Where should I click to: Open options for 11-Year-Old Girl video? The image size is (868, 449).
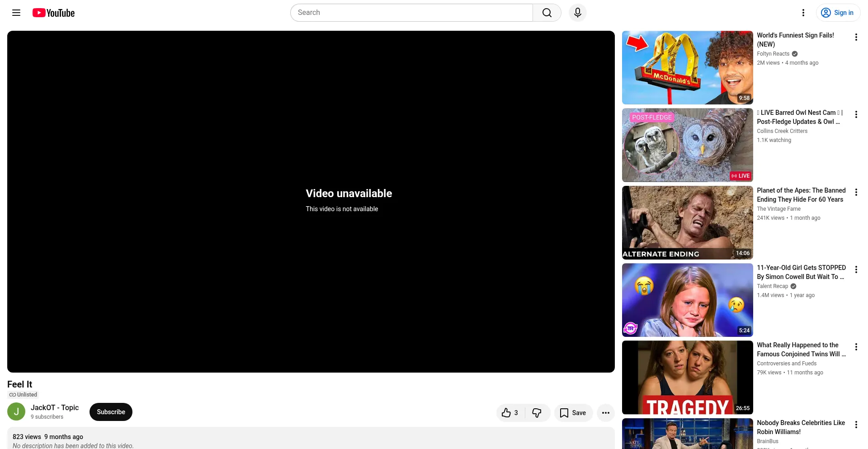coord(856,269)
